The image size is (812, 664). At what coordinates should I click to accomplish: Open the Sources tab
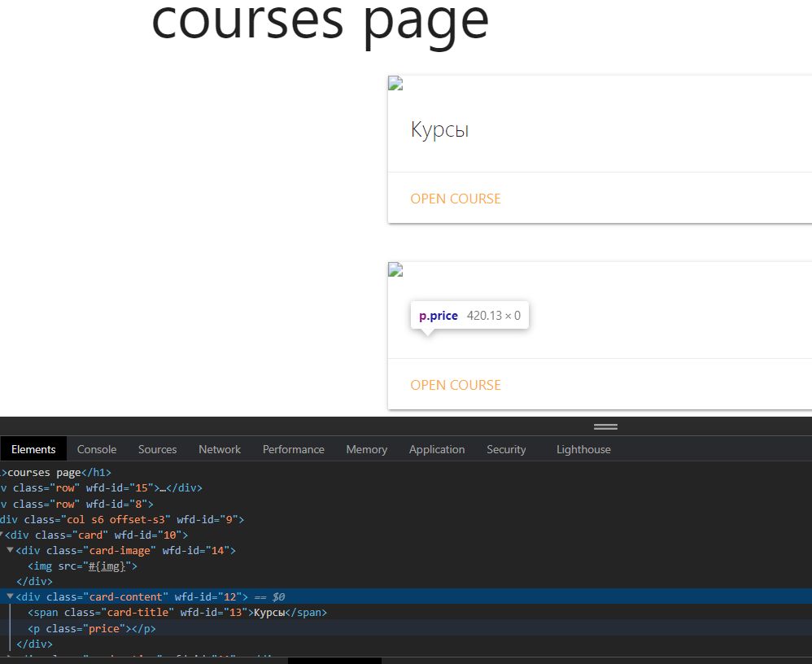[157, 449]
